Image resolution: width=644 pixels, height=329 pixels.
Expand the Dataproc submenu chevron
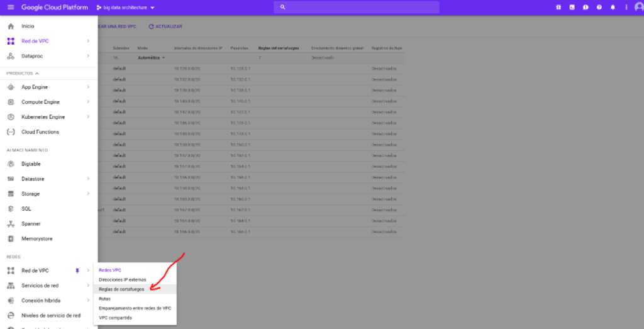click(x=88, y=56)
